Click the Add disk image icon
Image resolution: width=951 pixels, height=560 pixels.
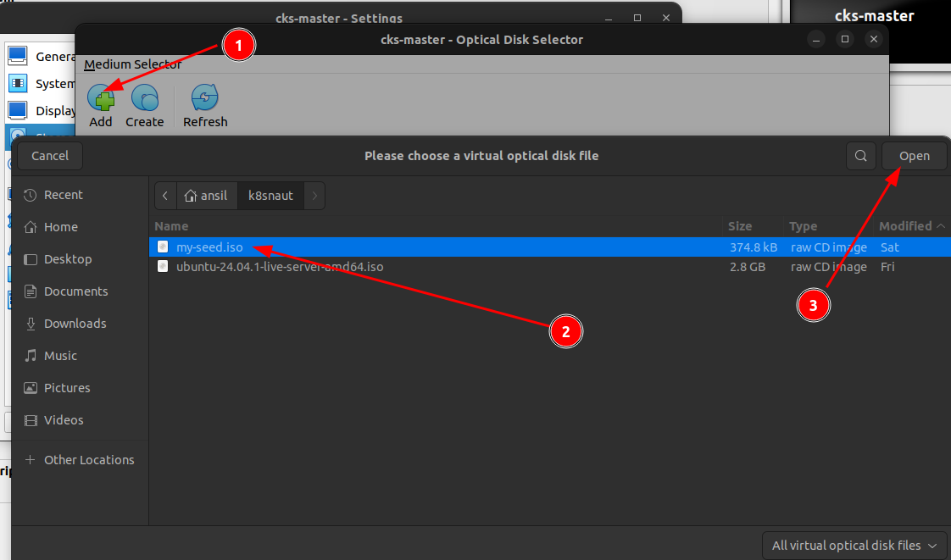101,99
